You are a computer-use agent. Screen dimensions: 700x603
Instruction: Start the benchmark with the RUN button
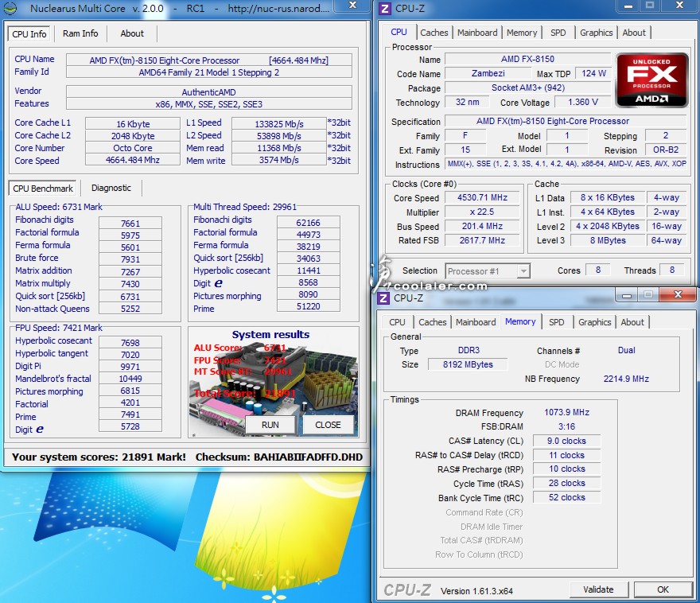click(270, 425)
